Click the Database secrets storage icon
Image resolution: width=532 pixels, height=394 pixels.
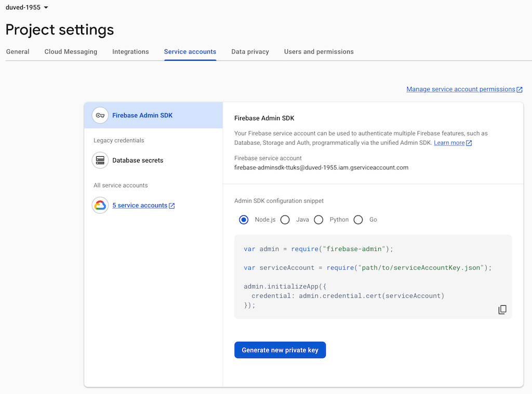coord(100,160)
